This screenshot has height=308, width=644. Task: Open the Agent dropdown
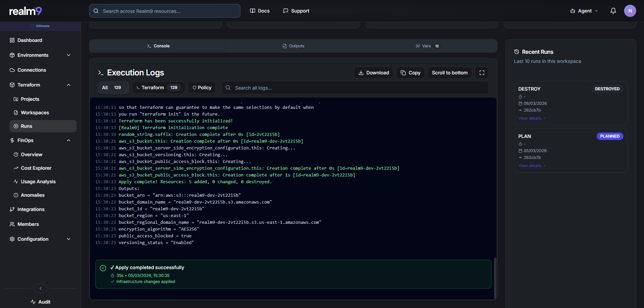coord(584,11)
